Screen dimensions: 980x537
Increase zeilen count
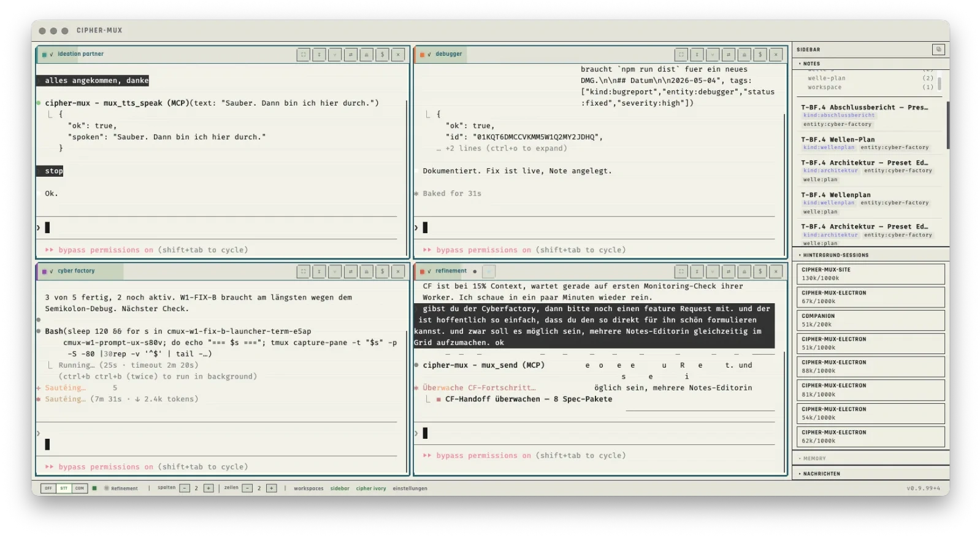pyautogui.click(x=272, y=489)
